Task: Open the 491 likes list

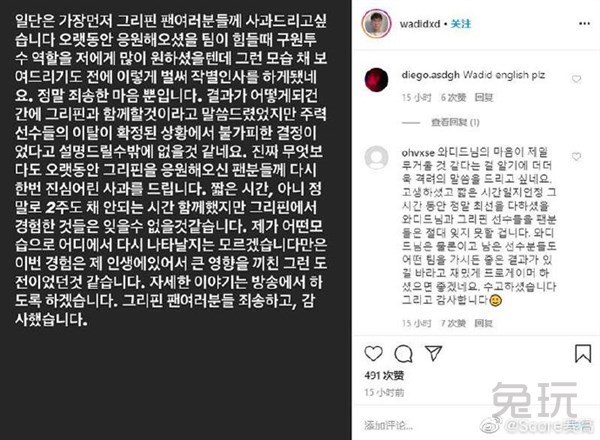Action: 384,375
